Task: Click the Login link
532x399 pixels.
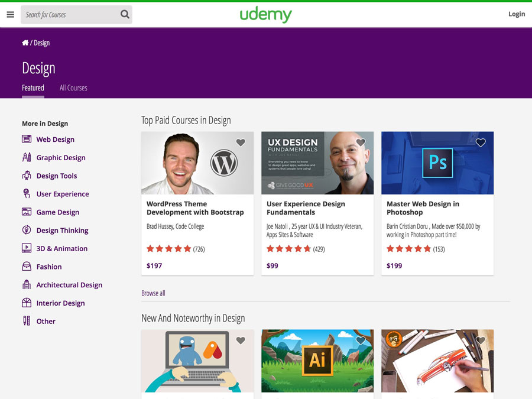Action: click(517, 14)
